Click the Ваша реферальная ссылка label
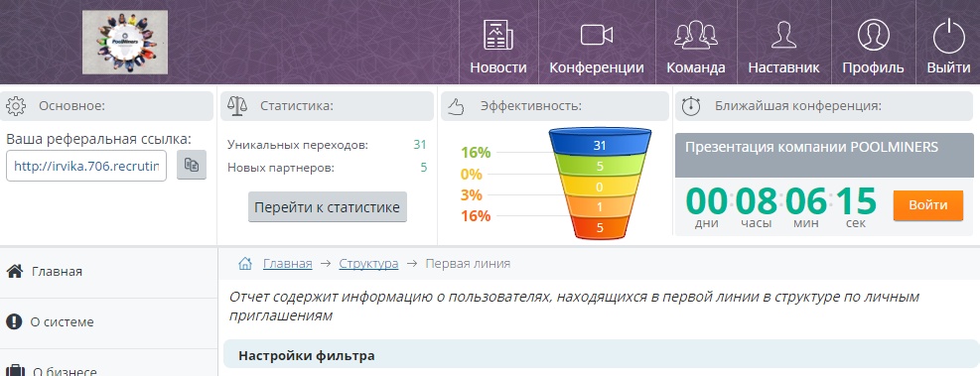This screenshot has height=376, width=980. tap(98, 139)
